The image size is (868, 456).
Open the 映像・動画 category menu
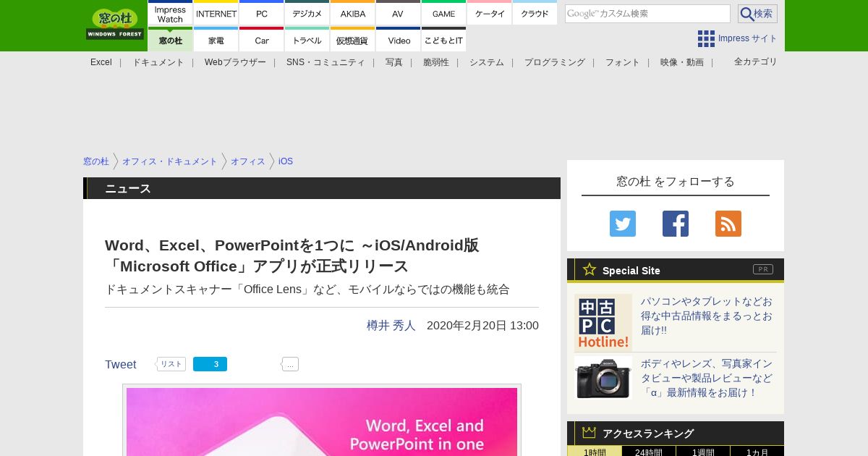(682, 62)
